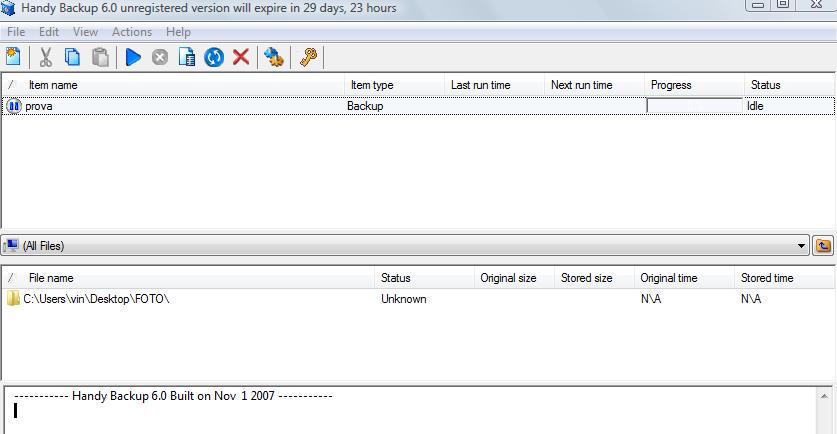This screenshot has width=837, height=434.
Task: Click the Backup item type cell
Action: (x=365, y=106)
